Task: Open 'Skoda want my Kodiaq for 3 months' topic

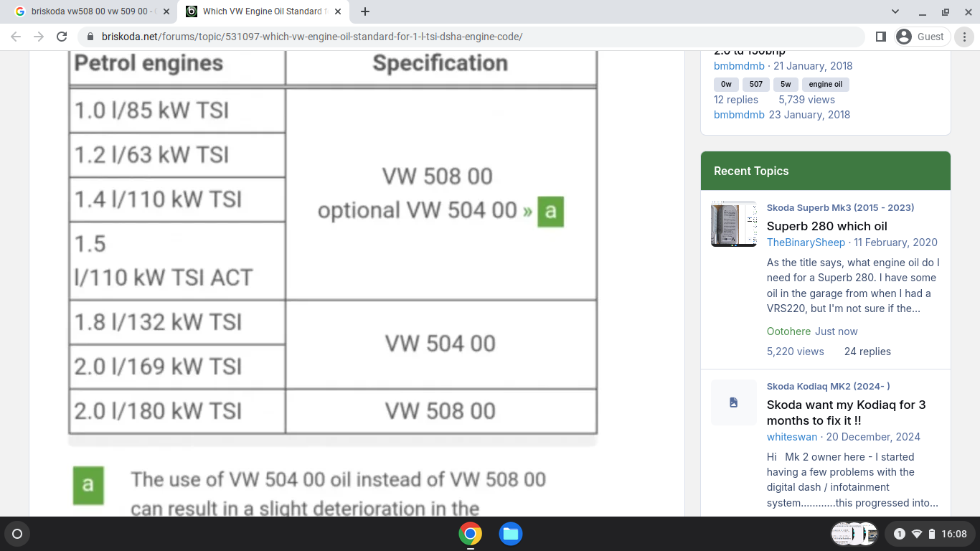Action: coord(847,413)
